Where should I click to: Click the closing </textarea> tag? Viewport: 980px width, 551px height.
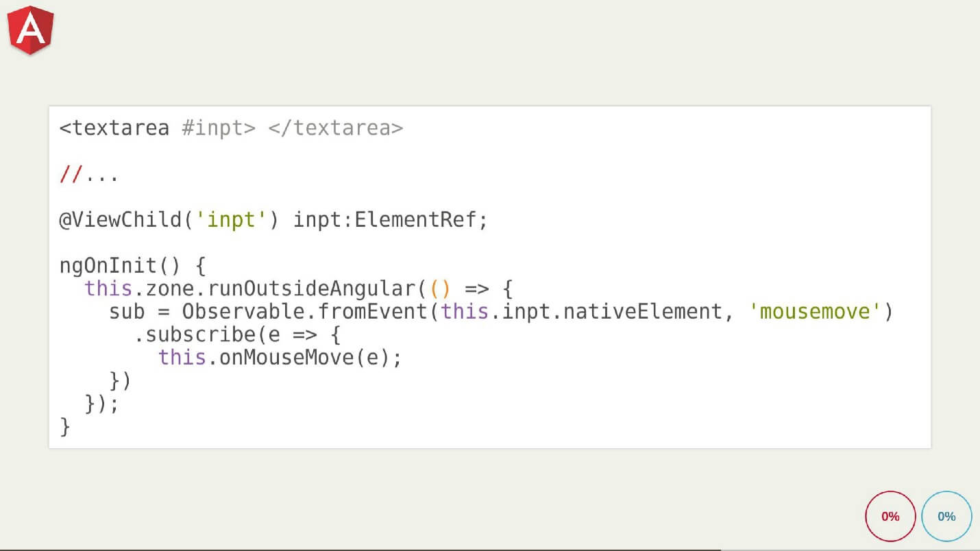(335, 128)
